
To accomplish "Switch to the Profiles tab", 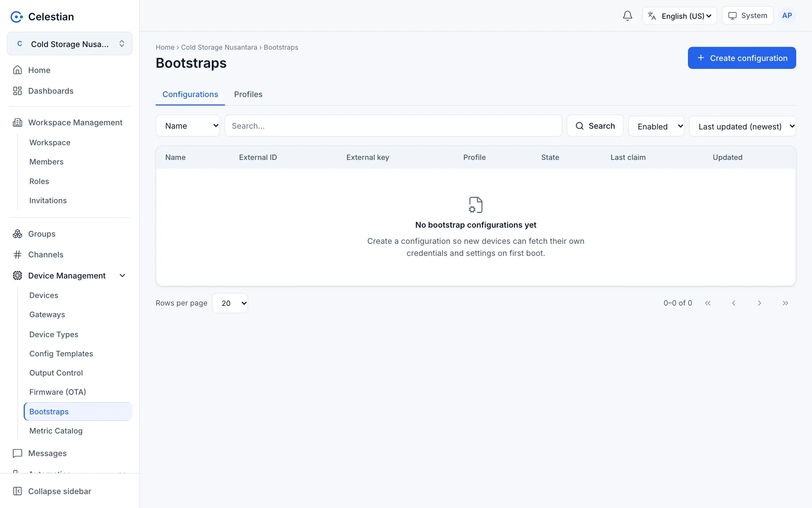I will [x=248, y=94].
